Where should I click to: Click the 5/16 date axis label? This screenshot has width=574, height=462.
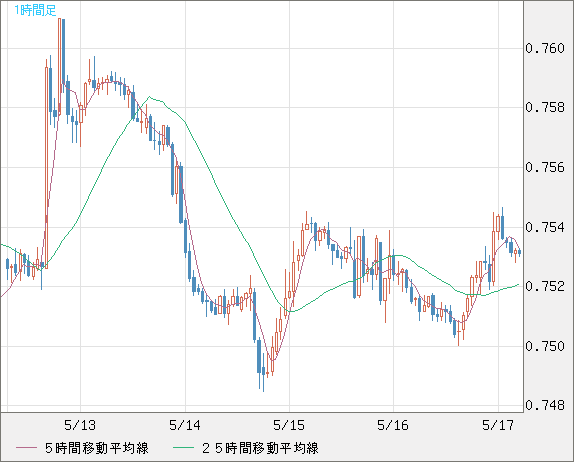click(x=393, y=425)
